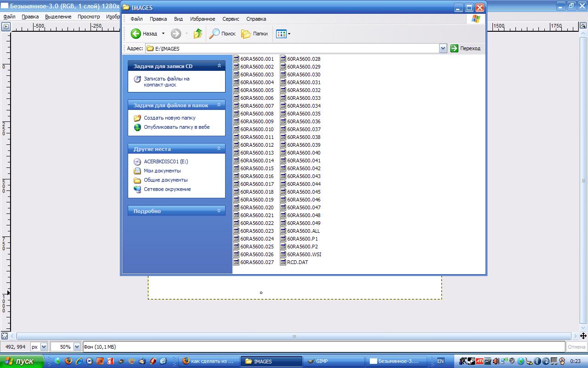The image size is (588, 368).
Task: Open the Файл menu in IMAGES window
Action: (x=136, y=19)
